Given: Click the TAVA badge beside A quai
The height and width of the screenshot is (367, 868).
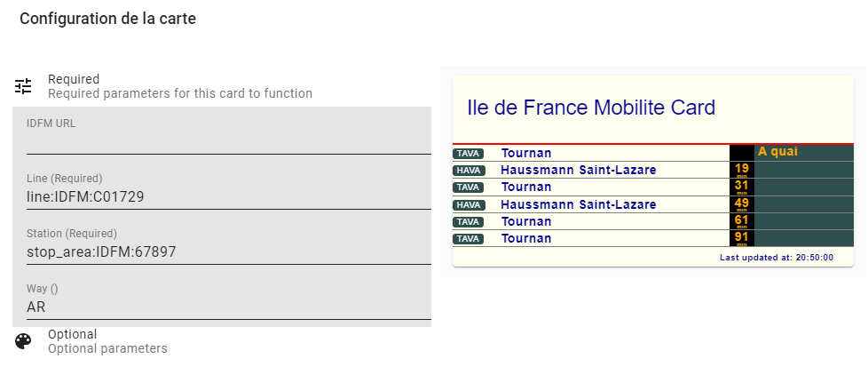Looking at the screenshot, I should coord(469,154).
